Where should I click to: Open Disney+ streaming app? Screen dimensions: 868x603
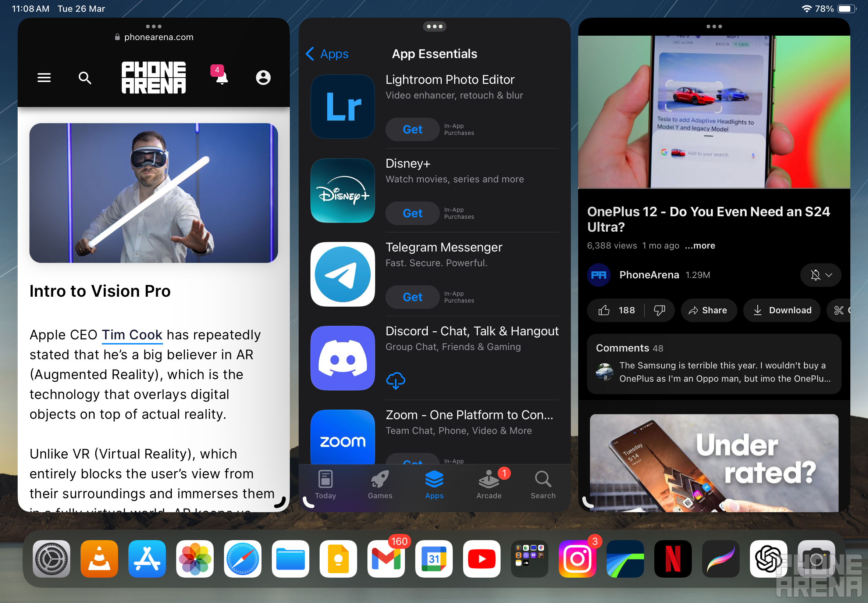coord(343,190)
